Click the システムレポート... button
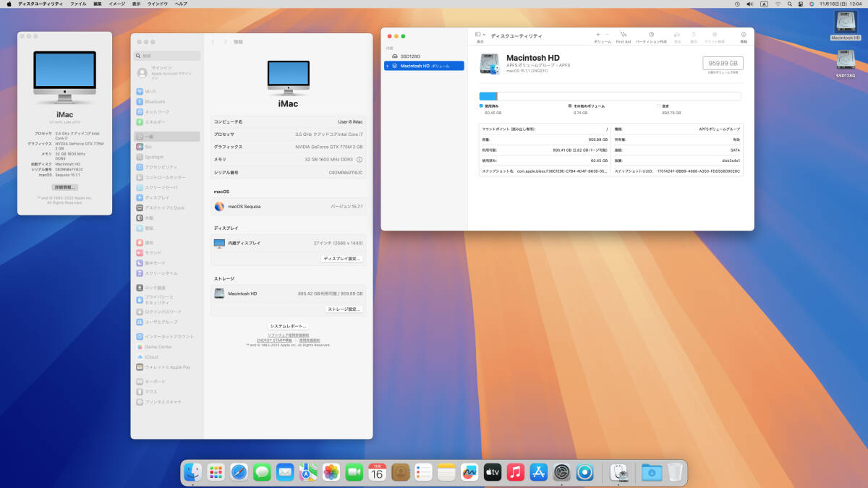The height and width of the screenshot is (488, 868). (x=288, y=326)
